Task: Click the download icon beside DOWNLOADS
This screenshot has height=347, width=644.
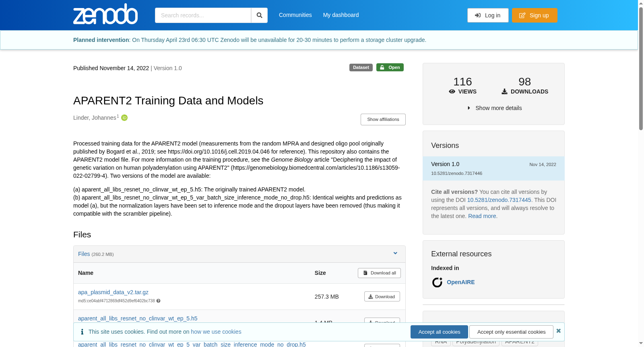Action: tap(504, 91)
